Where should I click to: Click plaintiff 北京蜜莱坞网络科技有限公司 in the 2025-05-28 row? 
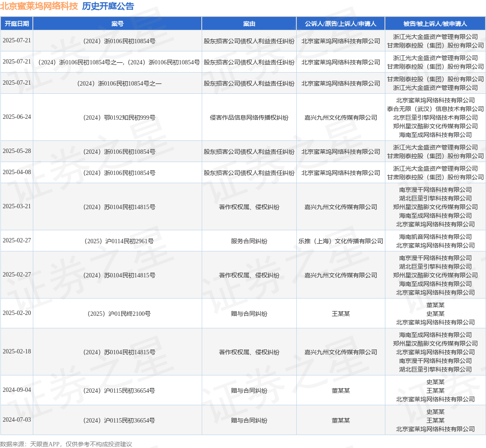pyautogui.click(x=341, y=152)
